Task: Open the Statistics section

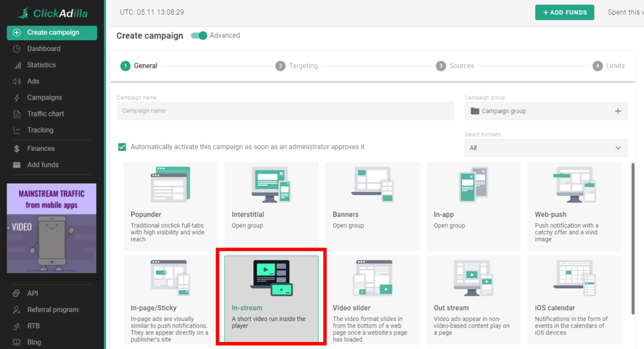Action: click(17, 64)
